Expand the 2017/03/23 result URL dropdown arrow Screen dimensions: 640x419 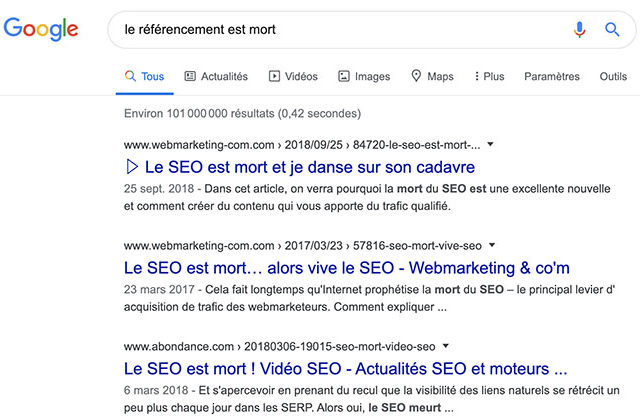(492, 245)
